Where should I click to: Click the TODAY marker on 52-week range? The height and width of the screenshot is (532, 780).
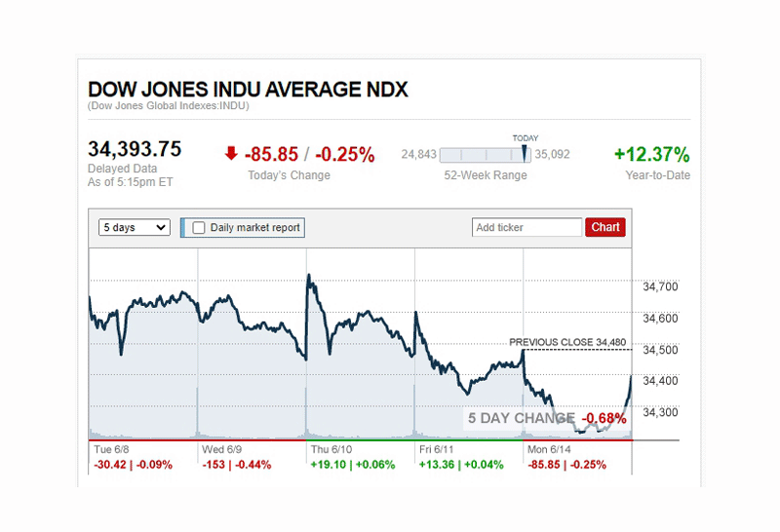525,153
